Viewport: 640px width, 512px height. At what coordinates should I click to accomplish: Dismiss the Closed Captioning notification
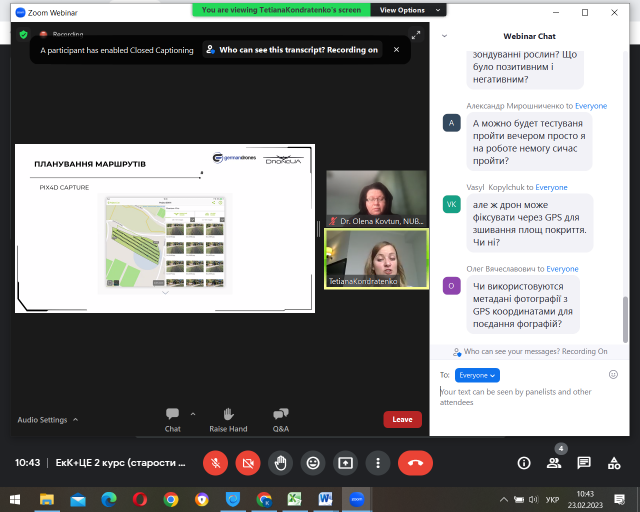[x=396, y=50]
